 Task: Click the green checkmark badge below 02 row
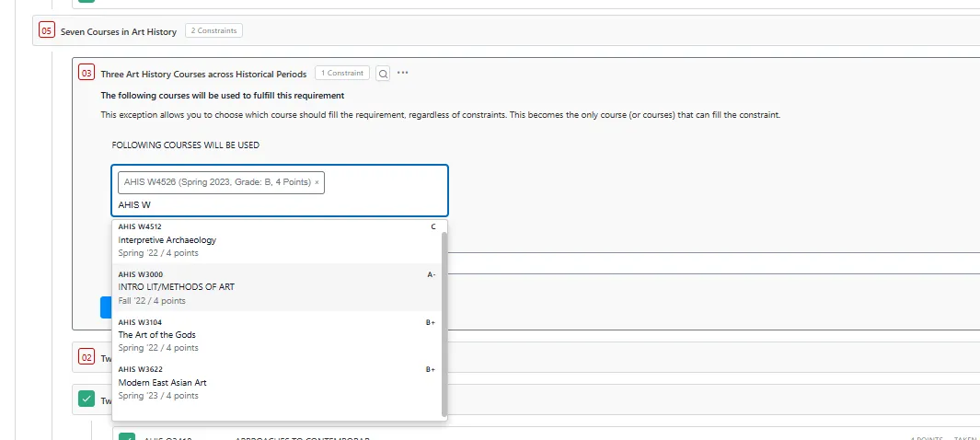click(86, 399)
